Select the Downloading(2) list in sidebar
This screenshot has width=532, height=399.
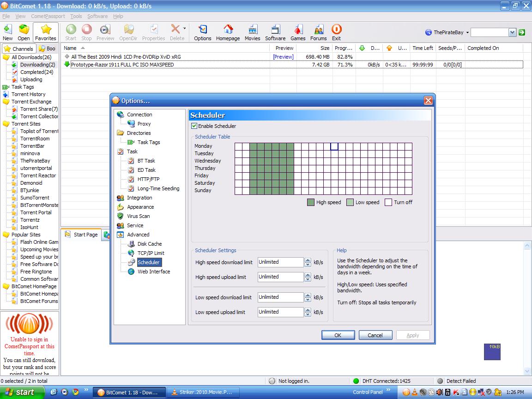37,65
